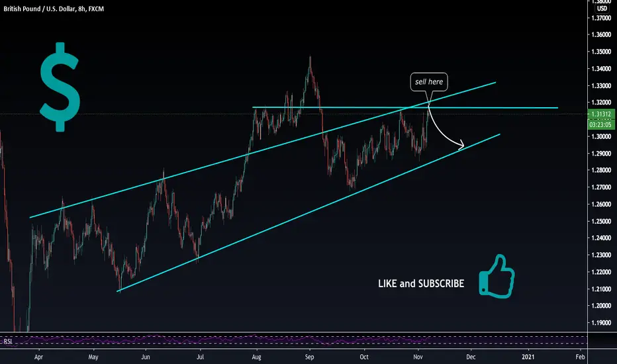Click the Jul label on time axis

201,357
